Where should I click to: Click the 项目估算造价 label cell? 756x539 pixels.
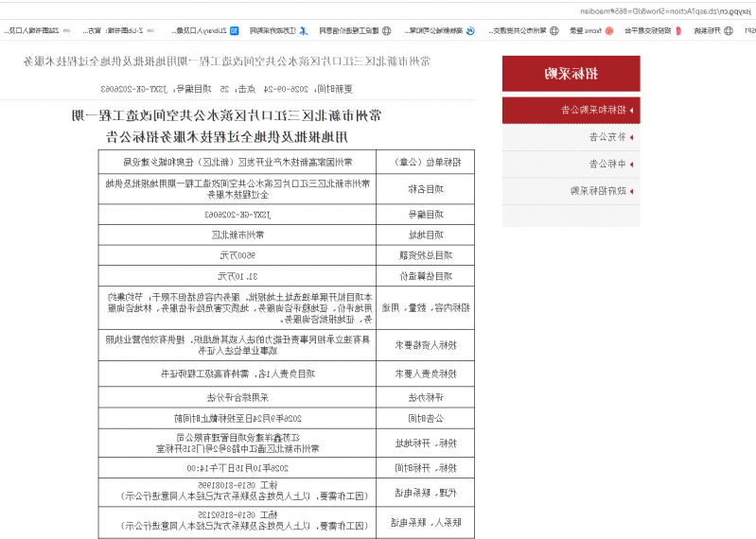coord(425,276)
